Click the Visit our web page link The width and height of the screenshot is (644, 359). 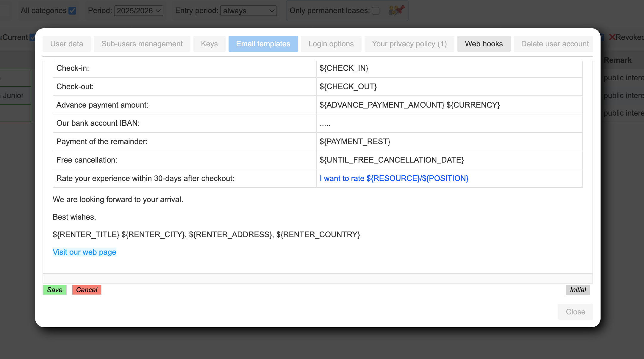tap(85, 252)
